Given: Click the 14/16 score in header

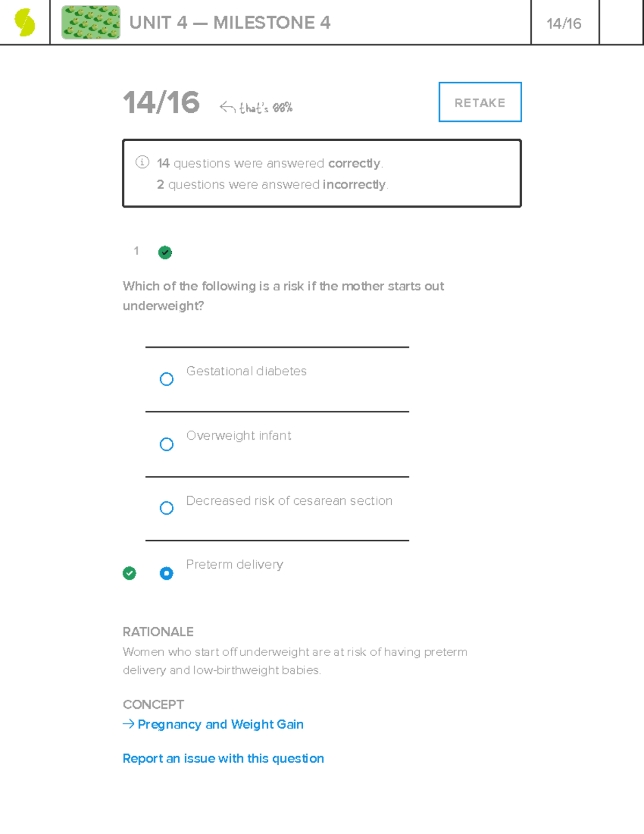Looking at the screenshot, I should [564, 24].
